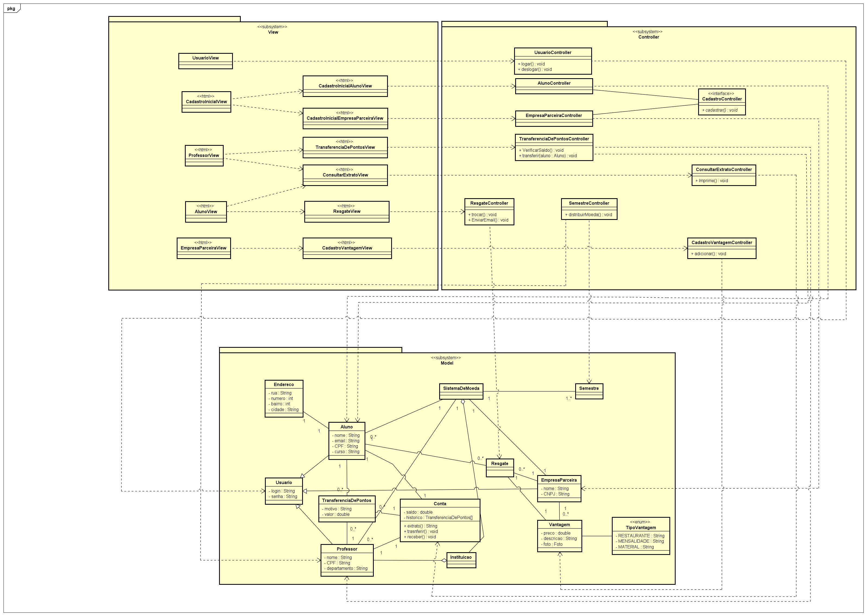Click the ResgateView html class
The width and height of the screenshot is (867, 616).
click(x=346, y=211)
